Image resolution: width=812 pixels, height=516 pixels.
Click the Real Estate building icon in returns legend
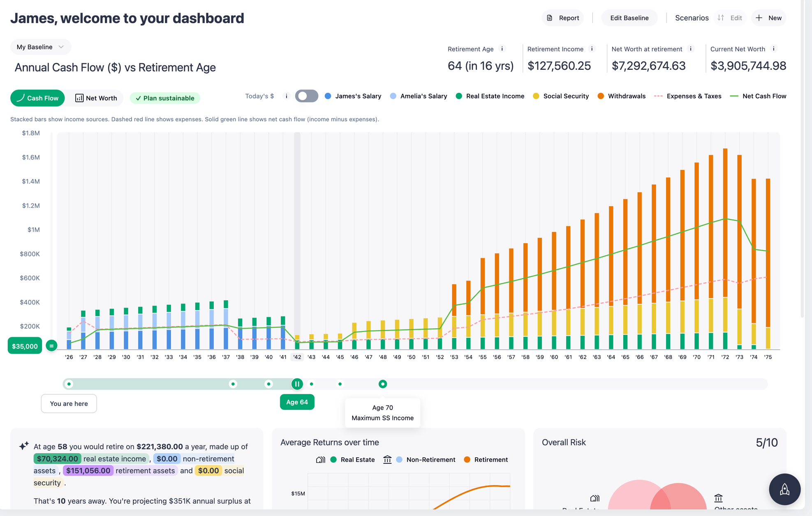coord(321,460)
